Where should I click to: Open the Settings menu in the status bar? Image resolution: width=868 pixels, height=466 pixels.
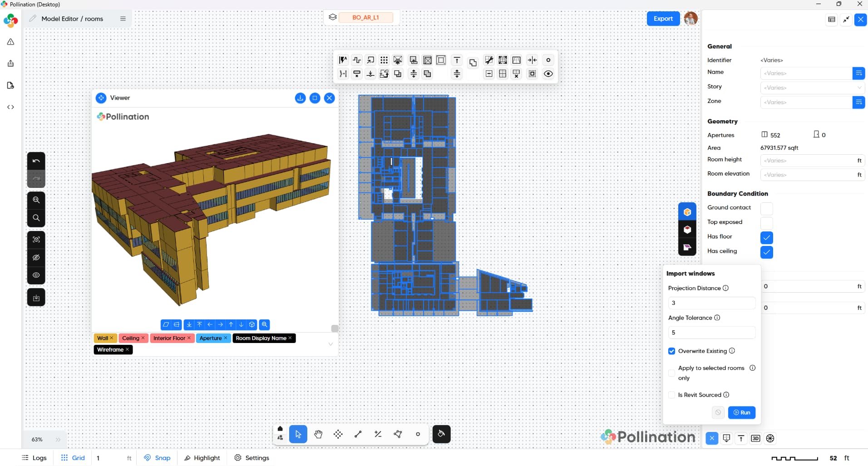[x=252, y=458]
